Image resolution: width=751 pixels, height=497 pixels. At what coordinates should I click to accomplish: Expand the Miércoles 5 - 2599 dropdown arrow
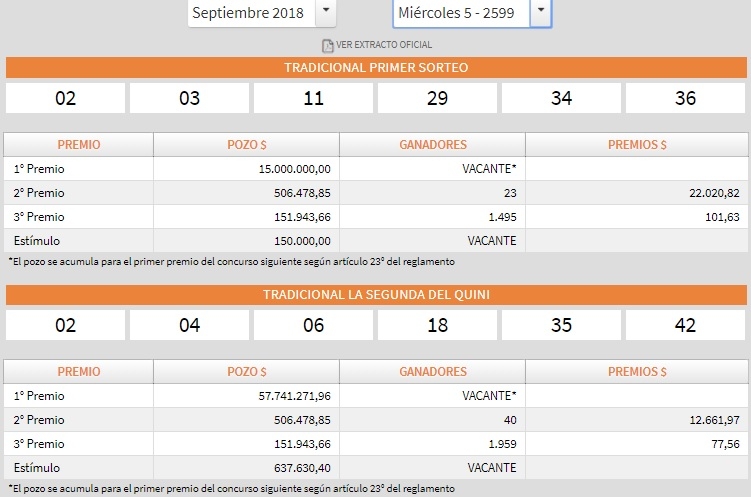point(541,13)
